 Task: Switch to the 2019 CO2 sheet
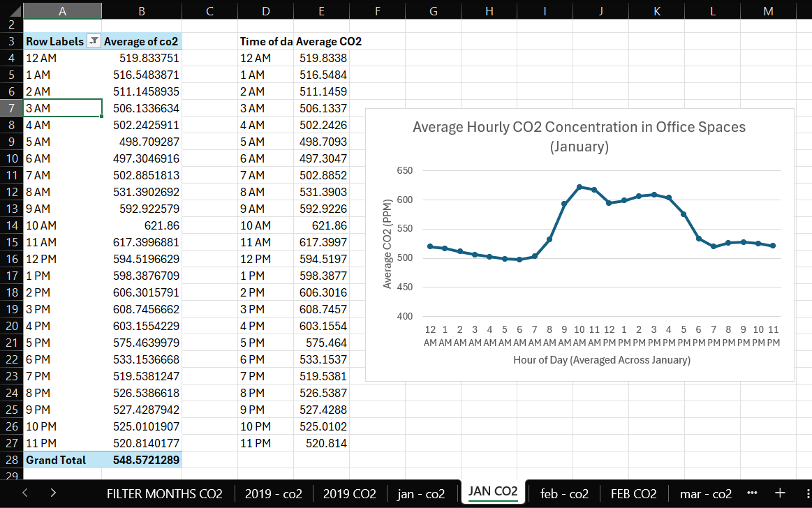pos(349,493)
